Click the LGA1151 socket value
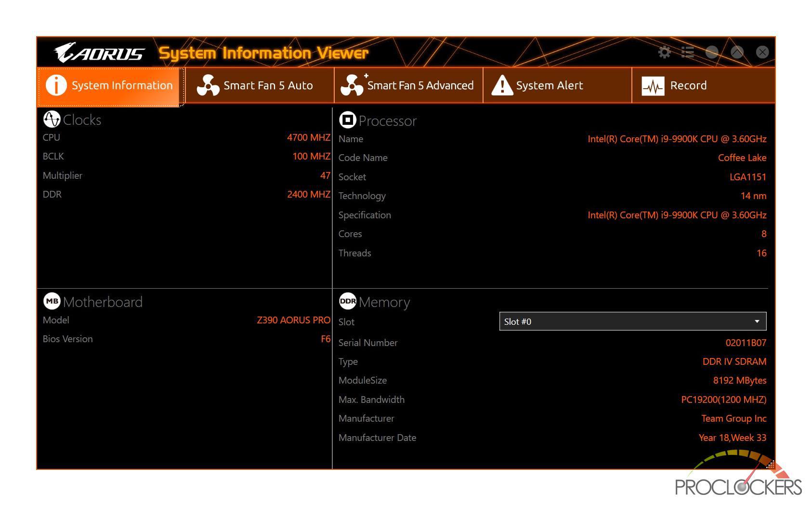This screenshot has height=506, width=812. click(747, 177)
